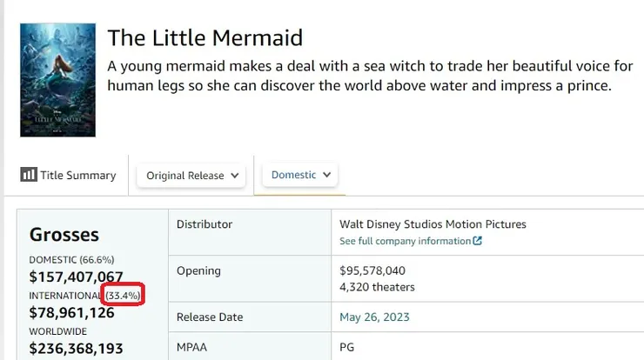Screen dimensions: 644x360
Task: Click the opening amount $95,578,040
Action: pyautogui.click(x=372, y=270)
